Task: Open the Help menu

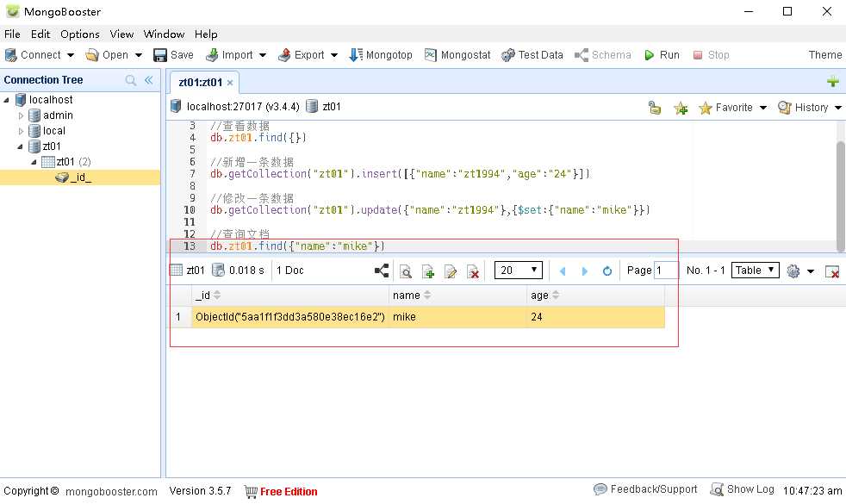Action: click(x=206, y=34)
